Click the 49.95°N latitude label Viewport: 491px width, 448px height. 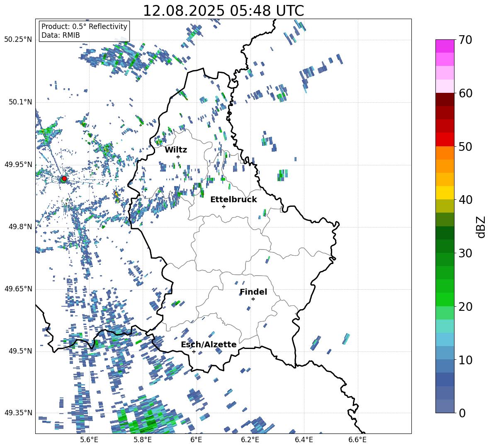18,165
